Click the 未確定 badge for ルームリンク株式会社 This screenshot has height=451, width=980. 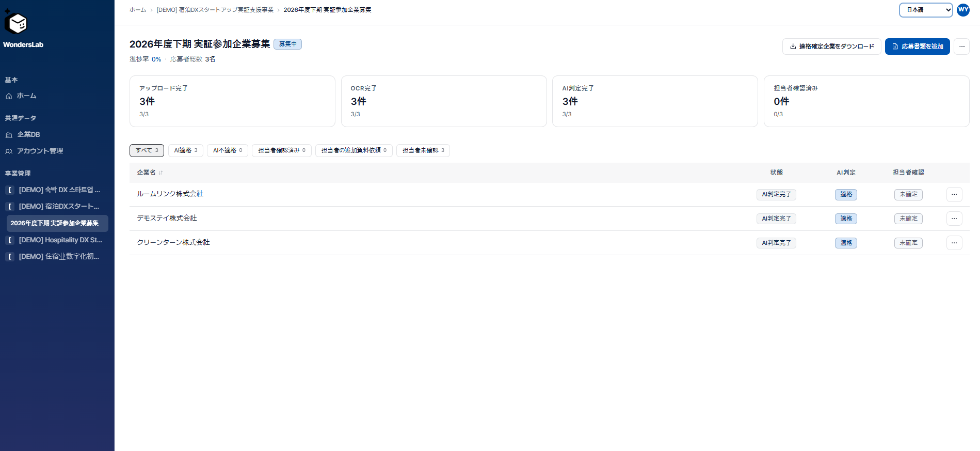point(908,194)
